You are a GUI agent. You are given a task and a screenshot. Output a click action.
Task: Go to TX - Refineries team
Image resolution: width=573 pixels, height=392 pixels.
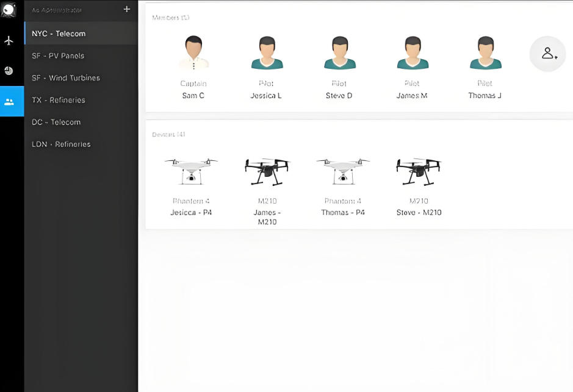click(59, 100)
